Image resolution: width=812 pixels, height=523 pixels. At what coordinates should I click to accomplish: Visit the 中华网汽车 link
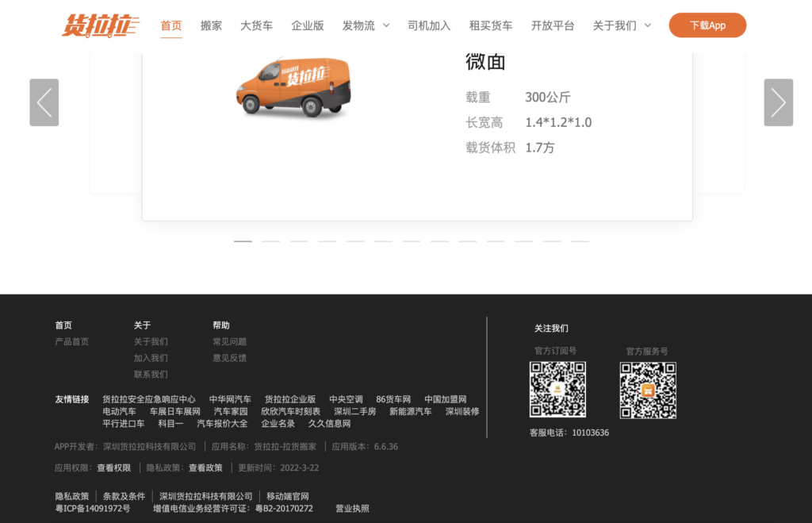click(230, 399)
